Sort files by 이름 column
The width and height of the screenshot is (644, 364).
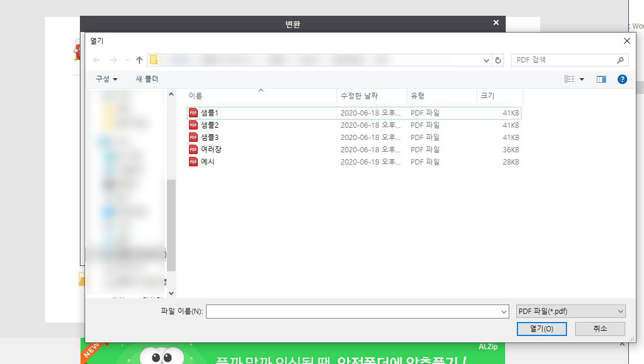point(261,96)
